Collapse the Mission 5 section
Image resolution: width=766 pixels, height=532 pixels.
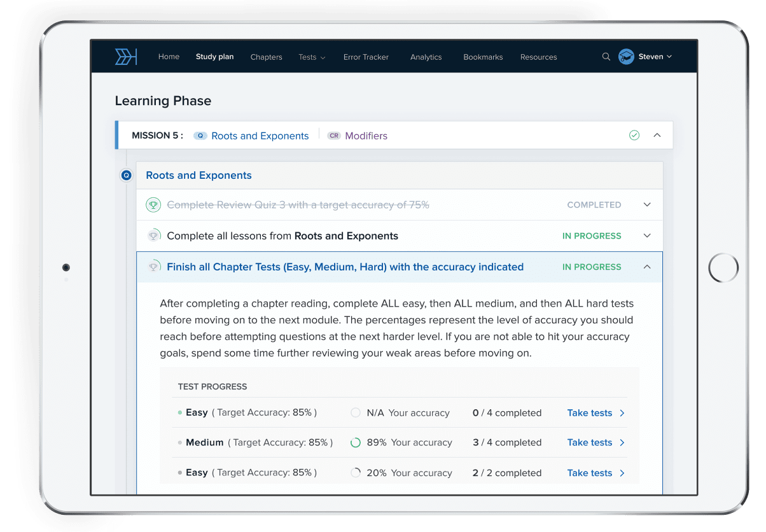coord(657,136)
